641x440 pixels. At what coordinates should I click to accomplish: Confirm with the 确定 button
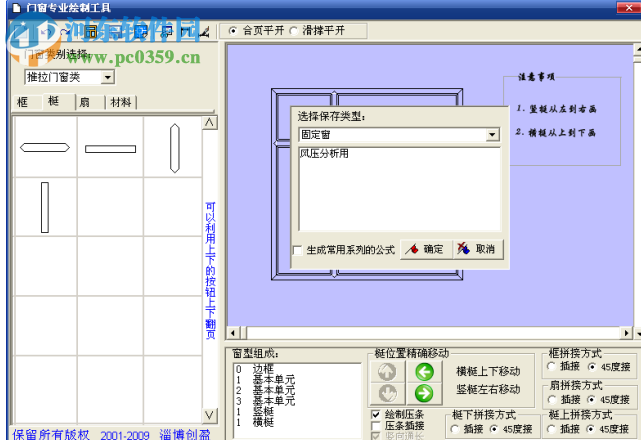pyautogui.click(x=426, y=249)
